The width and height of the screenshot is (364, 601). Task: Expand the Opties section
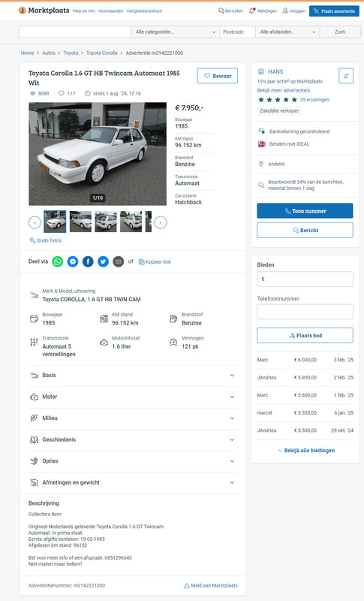(x=133, y=461)
